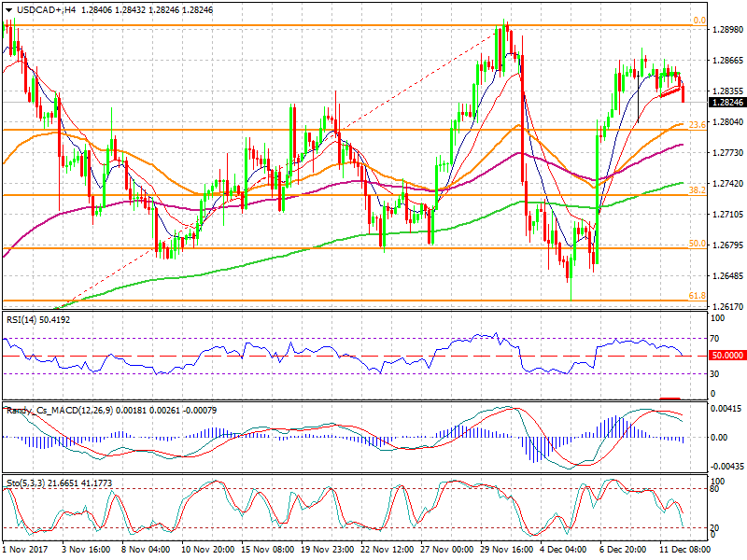Click the -0.00435 value on MACD scale
This screenshot has height=560, width=747.
coord(728,466)
